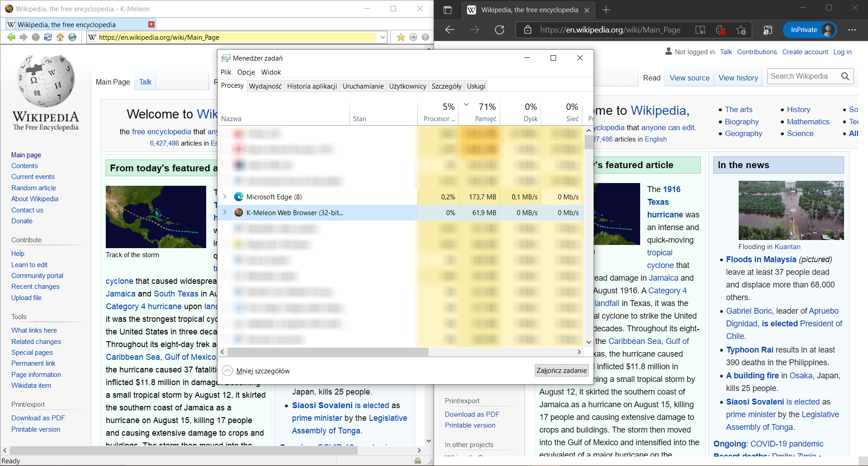Open Mathematics portal link in Edge
868x466 pixels.
[808, 122]
